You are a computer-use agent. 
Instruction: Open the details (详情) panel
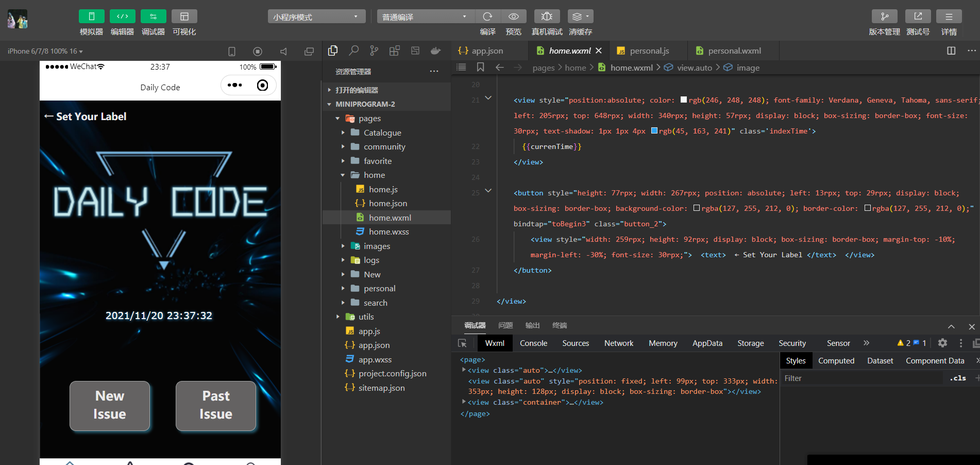tap(949, 16)
